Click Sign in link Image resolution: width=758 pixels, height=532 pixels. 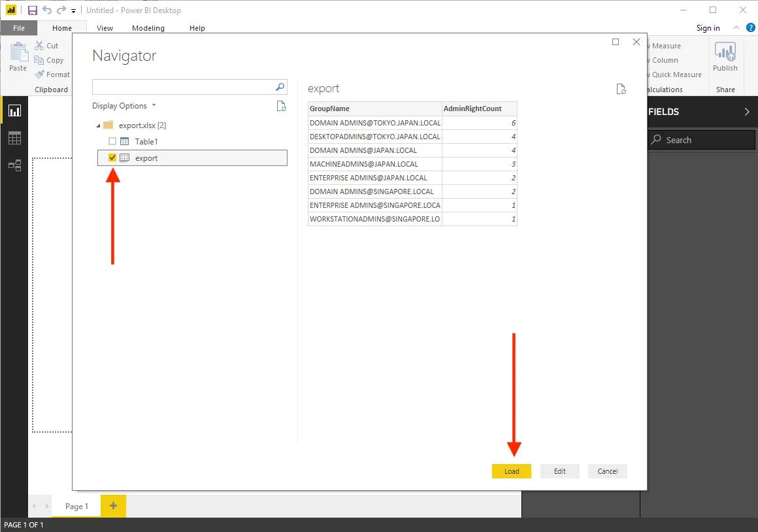pyautogui.click(x=708, y=28)
